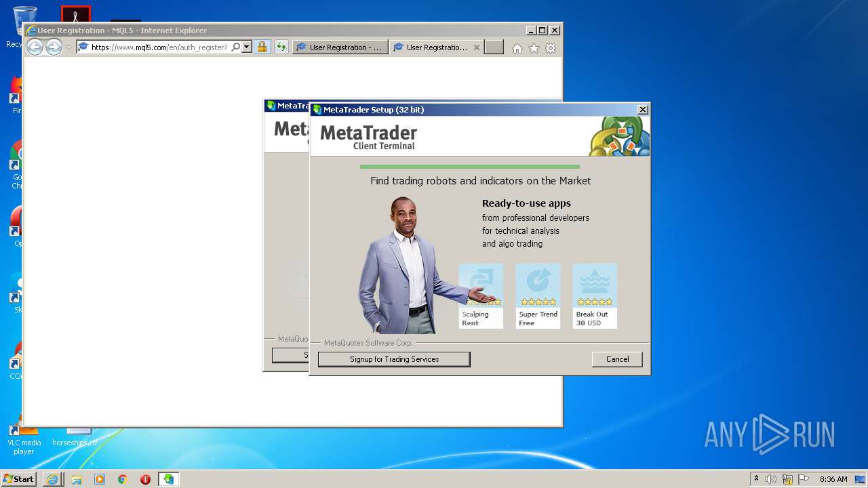The image size is (868, 488).
Task: Select the Super Trend Free app tile
Action: pyautogui.click(x=538, y=296)
